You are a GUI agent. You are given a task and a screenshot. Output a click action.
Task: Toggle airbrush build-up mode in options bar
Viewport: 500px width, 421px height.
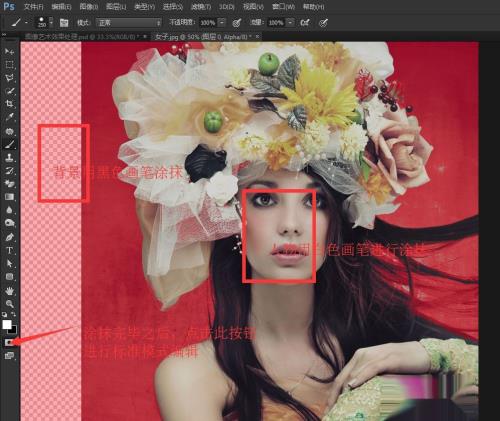point(305,23)
